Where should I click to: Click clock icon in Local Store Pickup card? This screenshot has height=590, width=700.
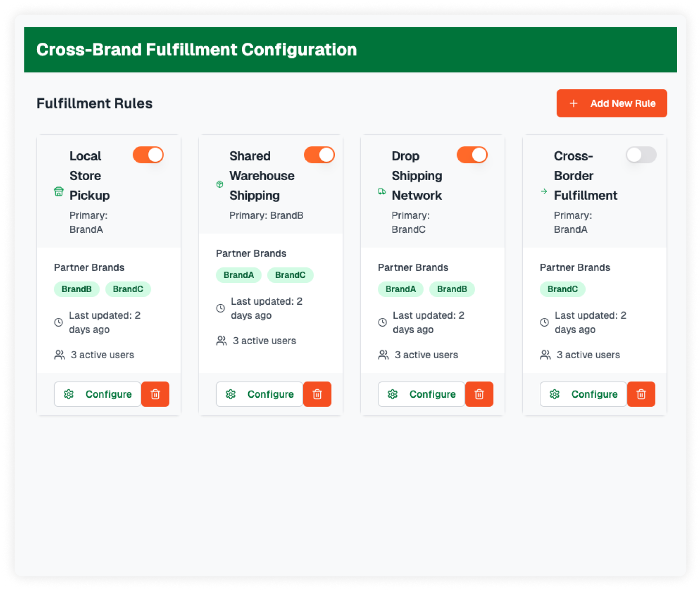pos(58,322)
